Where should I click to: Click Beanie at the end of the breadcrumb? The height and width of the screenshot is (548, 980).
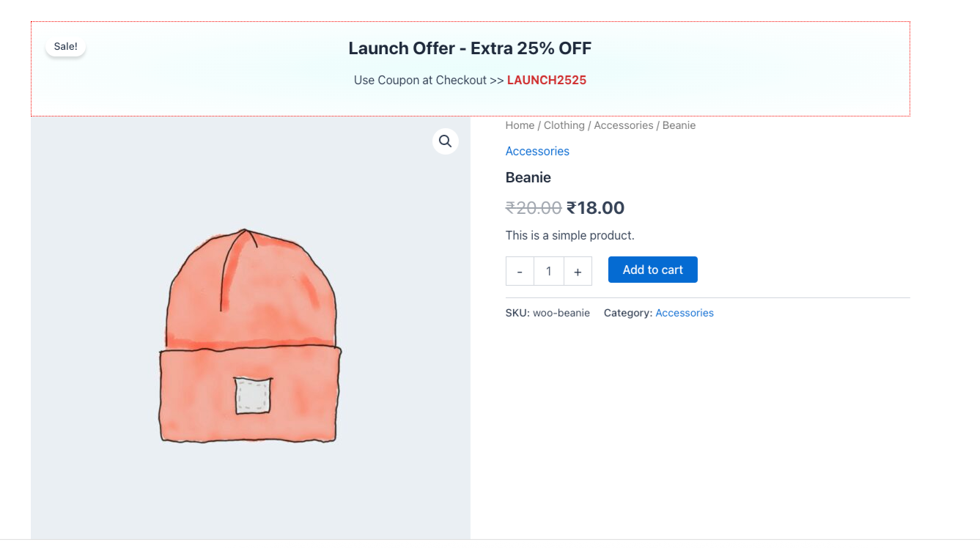tap(679, 125)
